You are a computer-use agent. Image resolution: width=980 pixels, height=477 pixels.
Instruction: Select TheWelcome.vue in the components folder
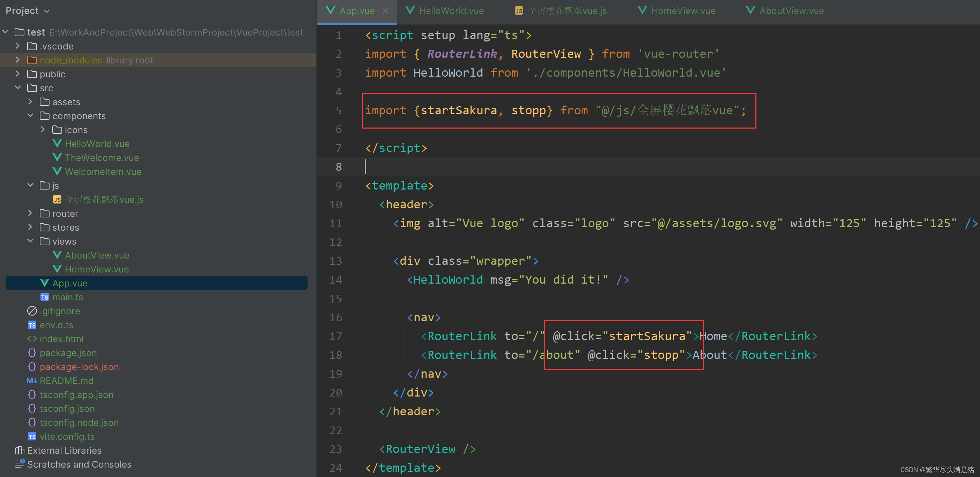coord(101,158)
